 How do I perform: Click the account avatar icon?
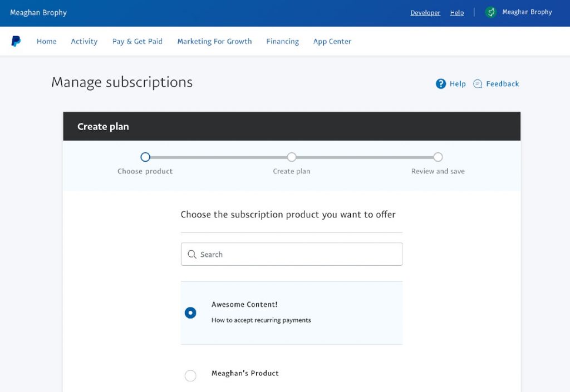pos(490,12)
